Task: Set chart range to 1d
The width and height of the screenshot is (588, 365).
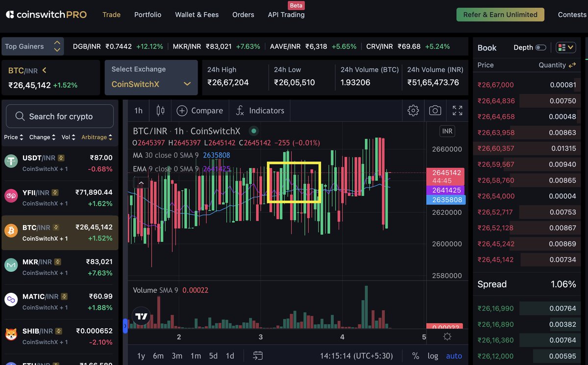Action: [x=230, y=356]
